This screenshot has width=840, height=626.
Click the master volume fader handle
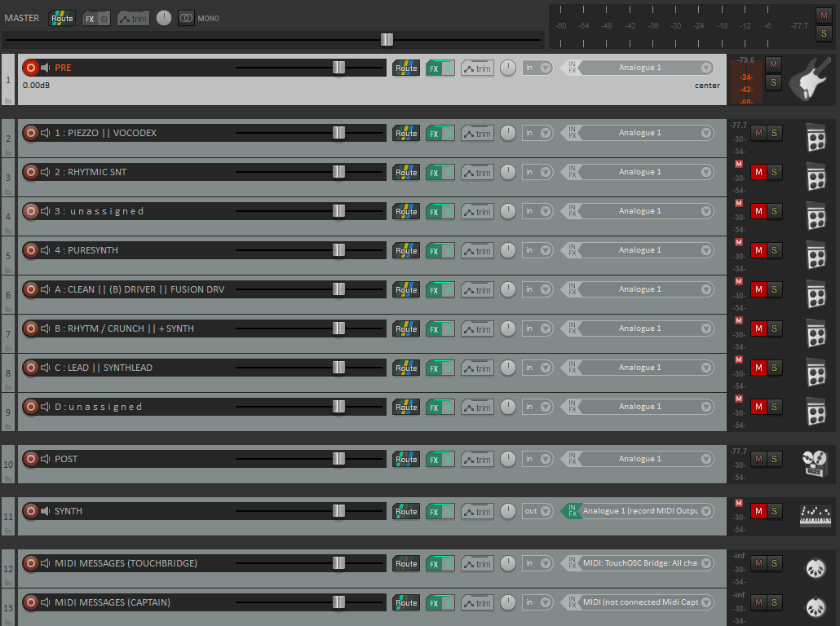[387, 39]
